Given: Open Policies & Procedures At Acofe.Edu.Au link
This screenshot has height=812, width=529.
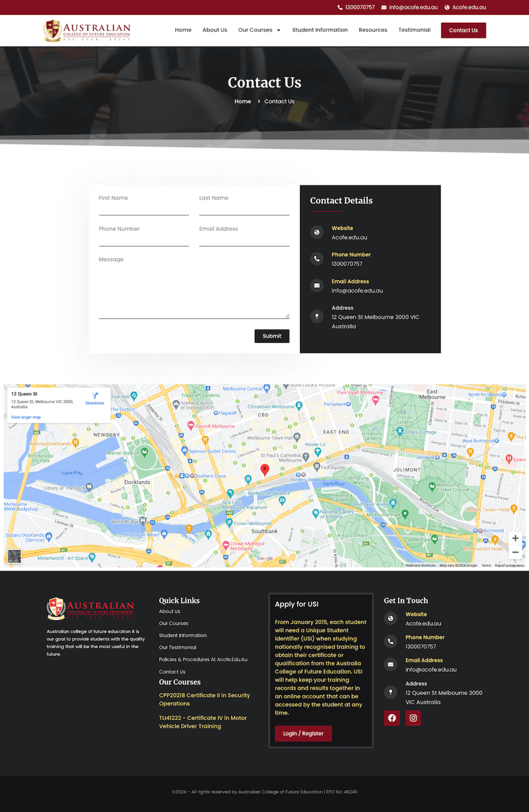Looking at the screenshot, I should 203,660.
